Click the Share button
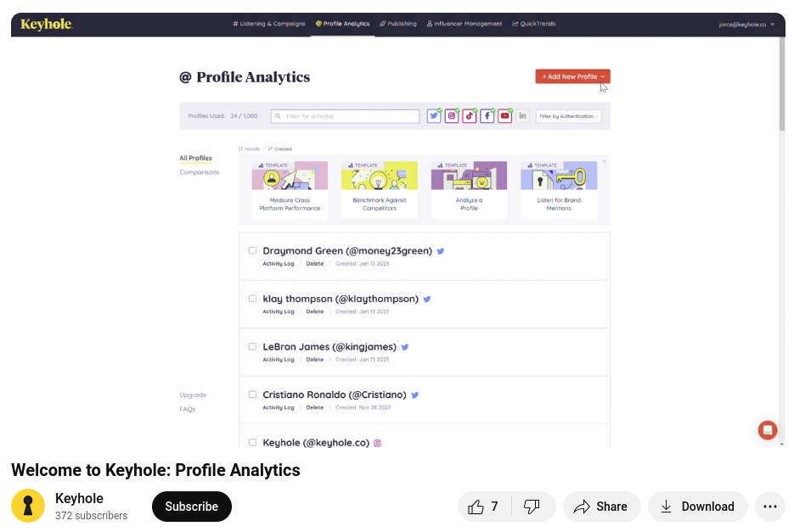The width and height of the screenshot is (794, 532). 601,507
